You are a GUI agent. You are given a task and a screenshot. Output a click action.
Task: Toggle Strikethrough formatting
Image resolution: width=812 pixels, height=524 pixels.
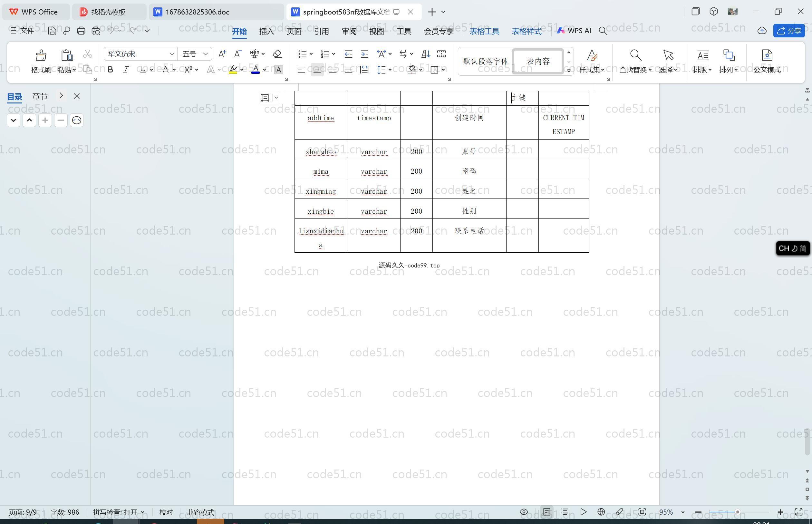coord(165,69)
